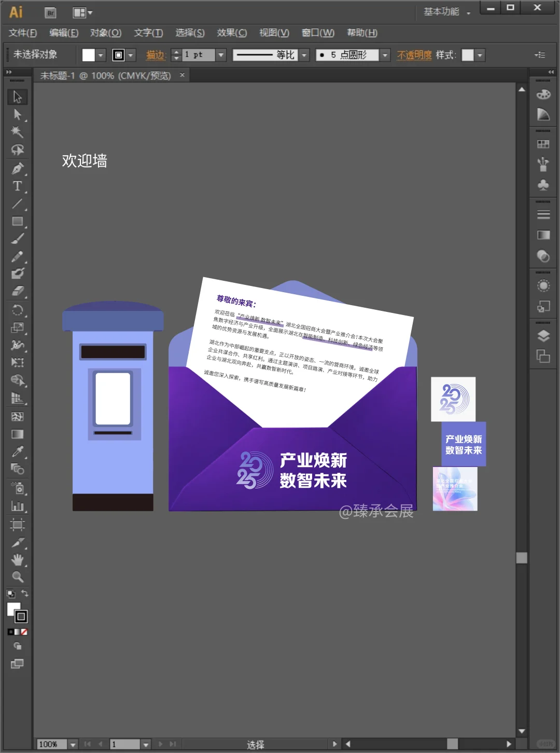560x753 pixels.
Task: Select the Hand tool
Action: pos(17,560)
